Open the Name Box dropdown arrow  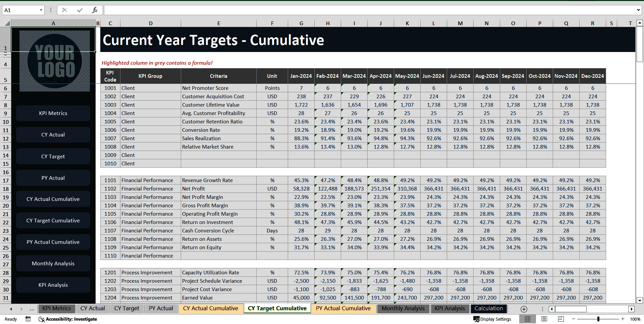click(41, 10)
